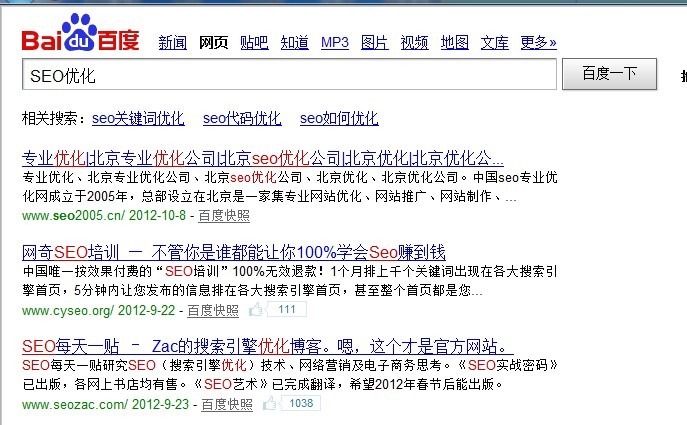Switch to the 新闻 tab
The height and width of the screenshot is (425, 687).
click(x=172, y=42)
